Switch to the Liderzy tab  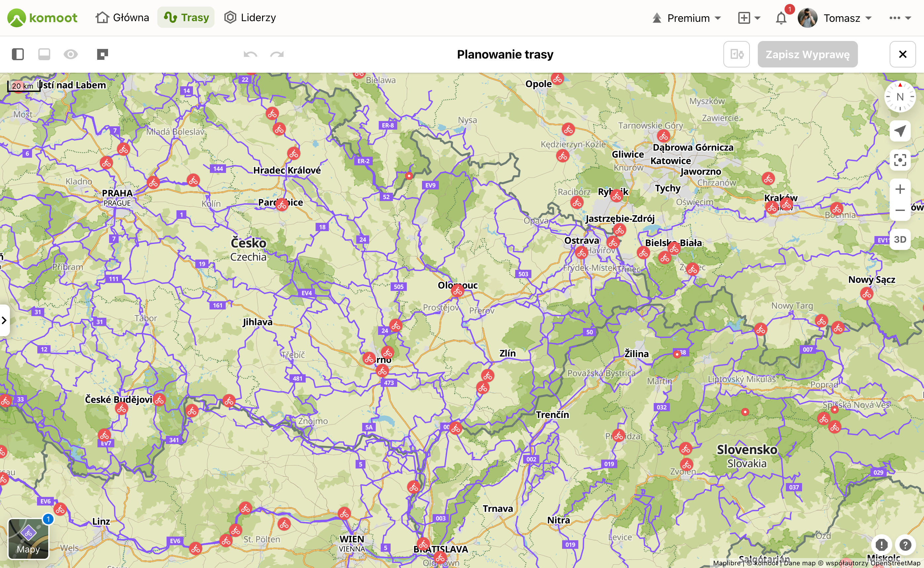pos(250,18)
